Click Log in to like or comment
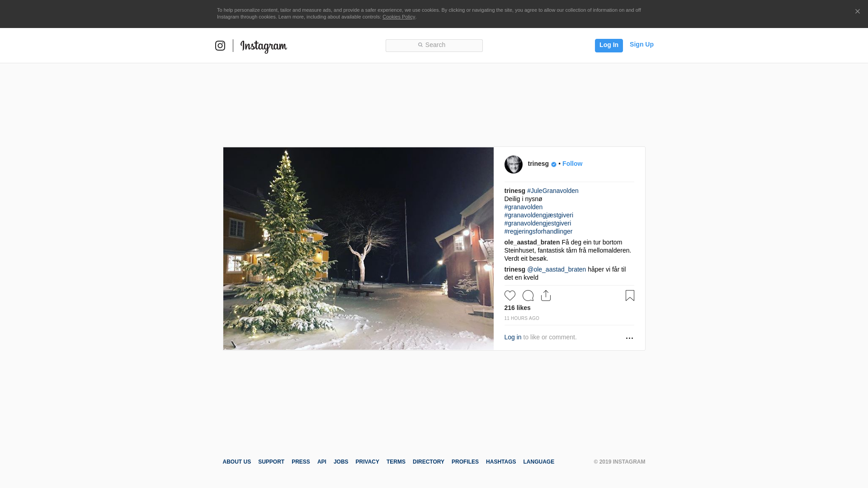The width and height of the screenshot is (868, 488). click(x=513, y=337)
